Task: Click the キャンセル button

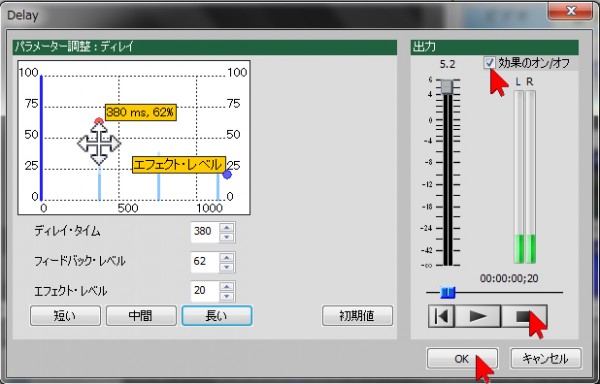Action: [546, 359]
